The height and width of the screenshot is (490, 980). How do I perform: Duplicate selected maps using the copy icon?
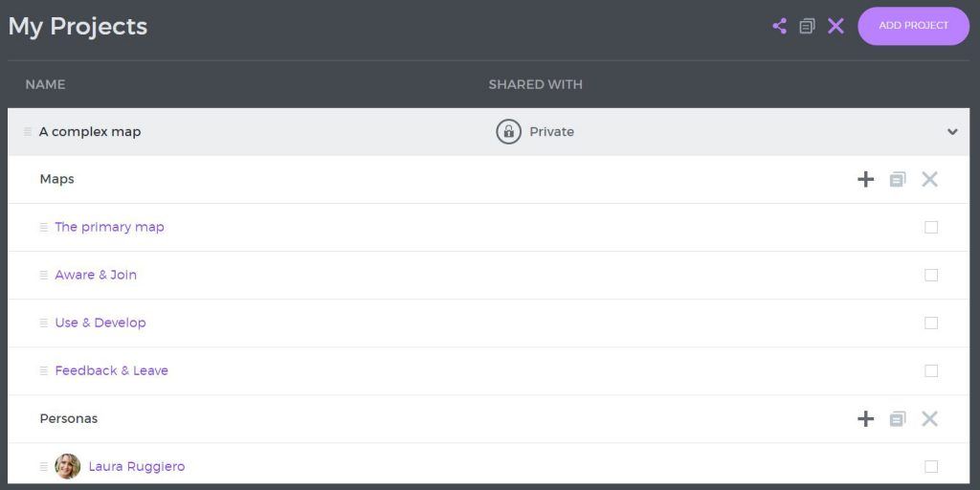898,179
